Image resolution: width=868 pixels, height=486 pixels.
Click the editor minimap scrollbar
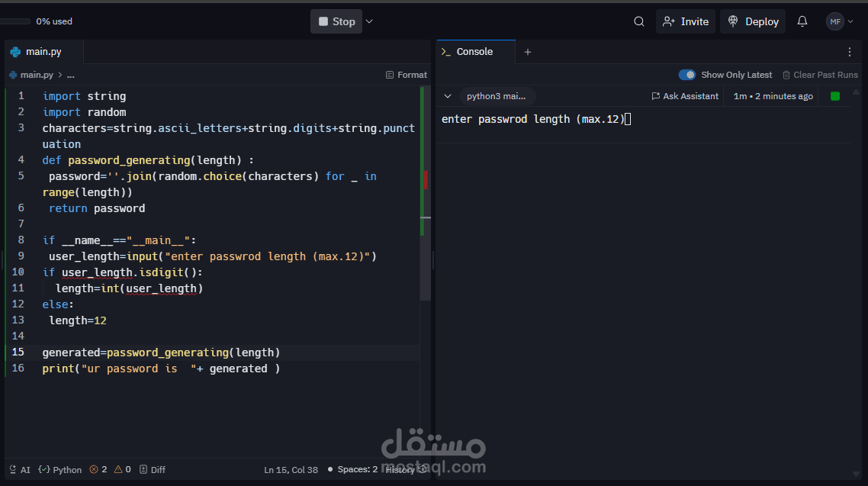coord(425,194)
